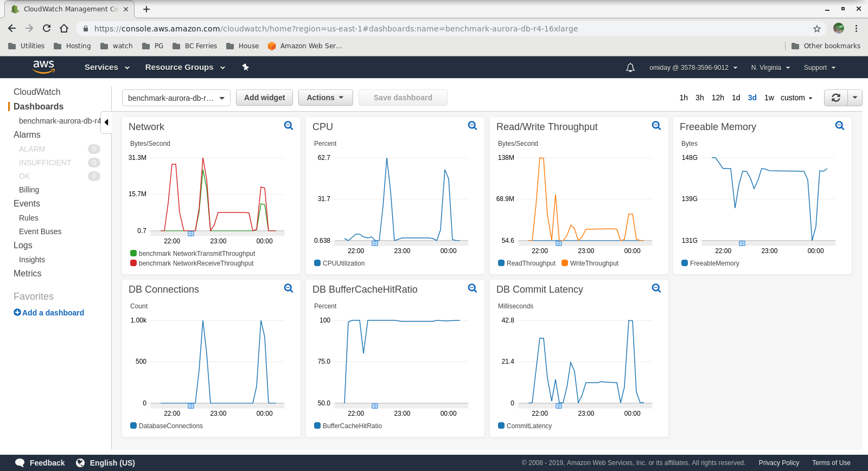Go to AWS console home logo
868x471 pixels.
(x=43, y=67)
